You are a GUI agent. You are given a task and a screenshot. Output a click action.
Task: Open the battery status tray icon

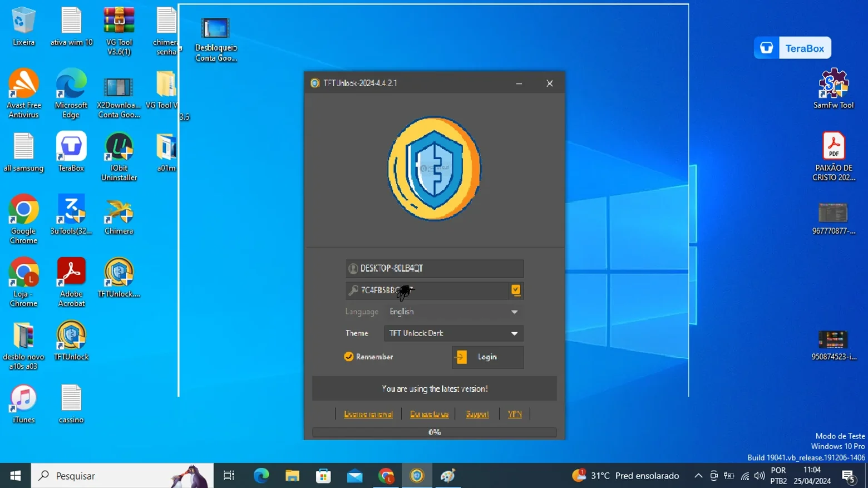[x=729, y=476]
